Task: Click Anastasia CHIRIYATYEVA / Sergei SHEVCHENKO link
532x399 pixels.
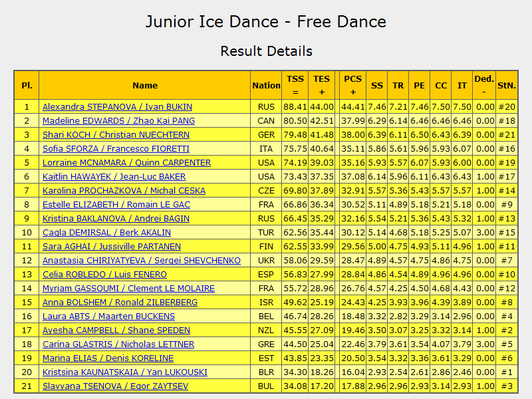Action: tap(142, 261)
